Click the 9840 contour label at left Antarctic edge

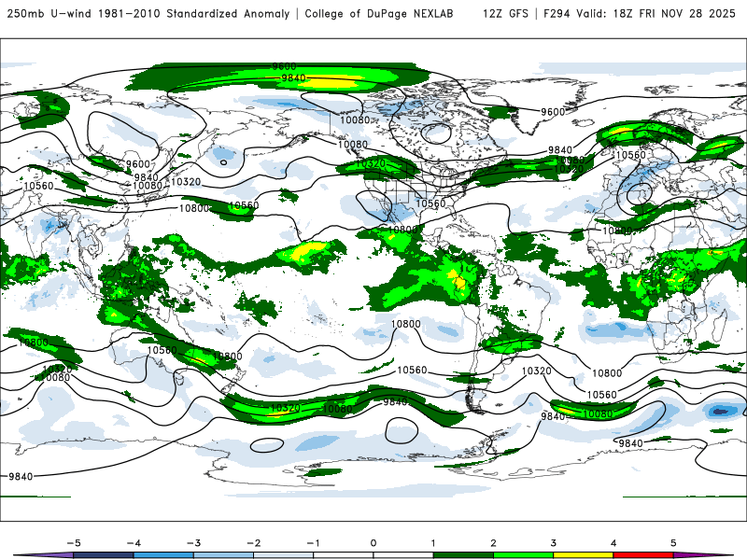[x=21, y=476]
